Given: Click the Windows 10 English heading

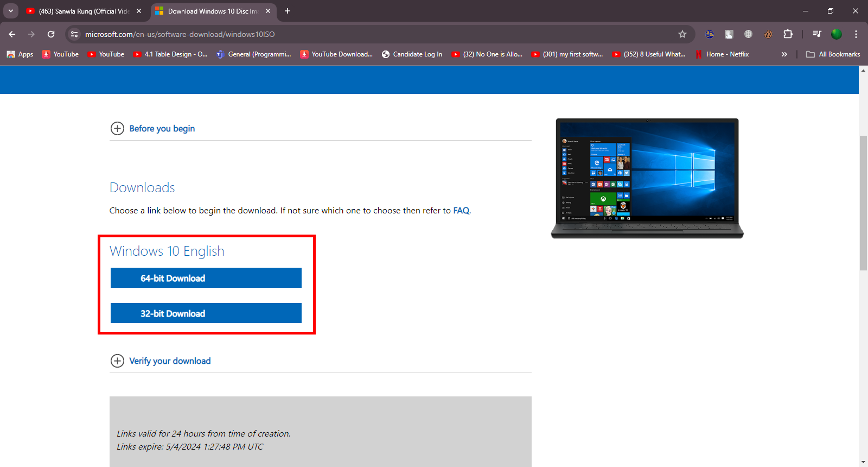Looking at the screenshot, I should 167,251.
